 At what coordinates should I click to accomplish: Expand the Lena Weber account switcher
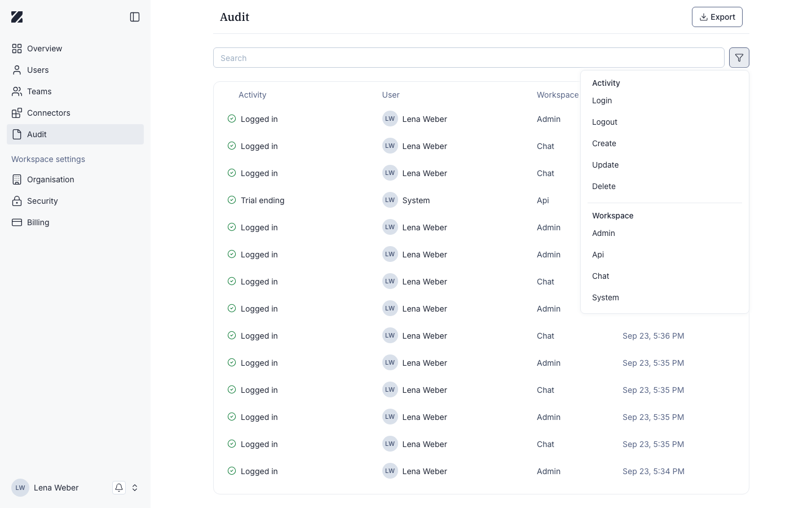pos(135,488)
